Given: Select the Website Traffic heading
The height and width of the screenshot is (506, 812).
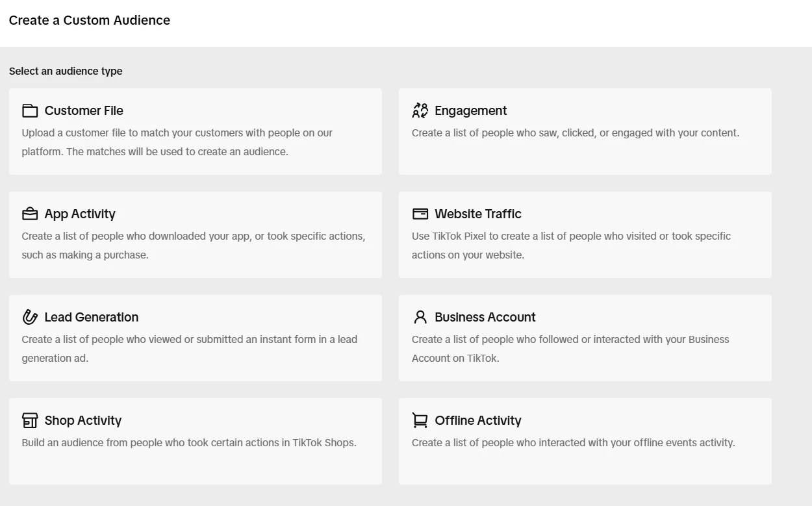Looking at the screenshot, I should point(478,214).
